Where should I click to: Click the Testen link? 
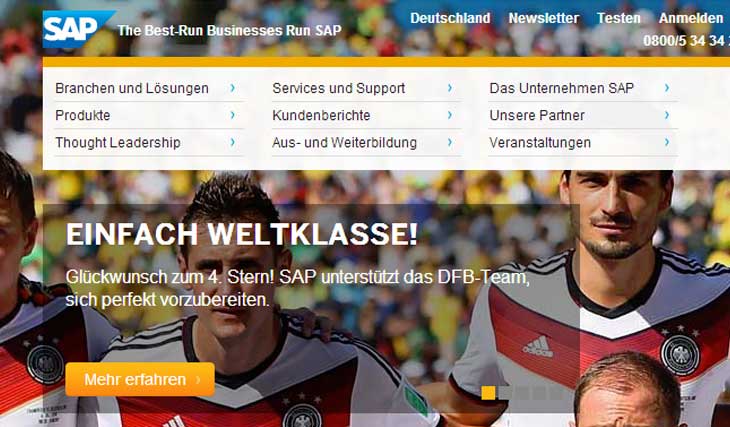pos(619,18)
